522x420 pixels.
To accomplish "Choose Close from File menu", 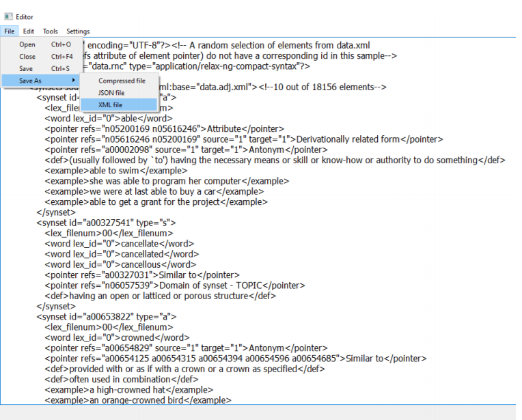I will pos(42,57).
